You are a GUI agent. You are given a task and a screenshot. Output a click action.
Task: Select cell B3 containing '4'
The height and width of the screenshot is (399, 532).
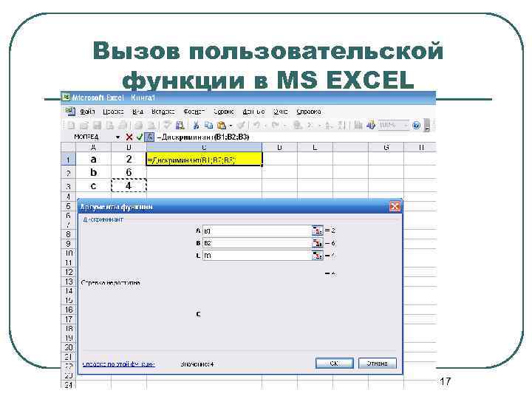point(129,186)
